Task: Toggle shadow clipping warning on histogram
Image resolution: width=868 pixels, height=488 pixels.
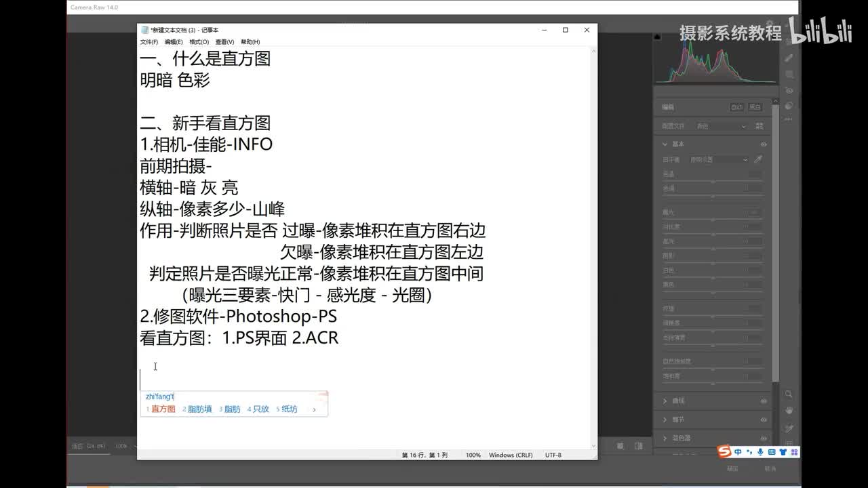Action: (657, 37)
